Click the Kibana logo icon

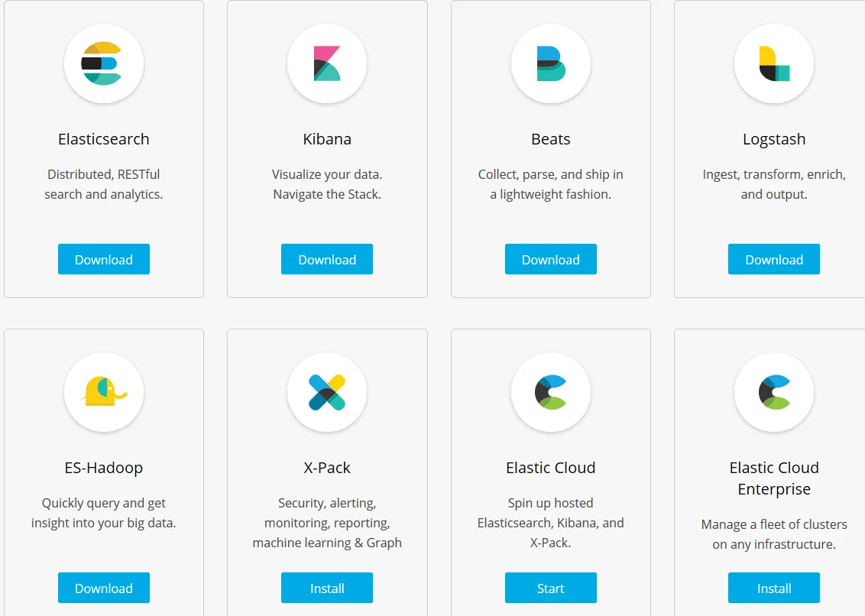click(x=327, y=63)
